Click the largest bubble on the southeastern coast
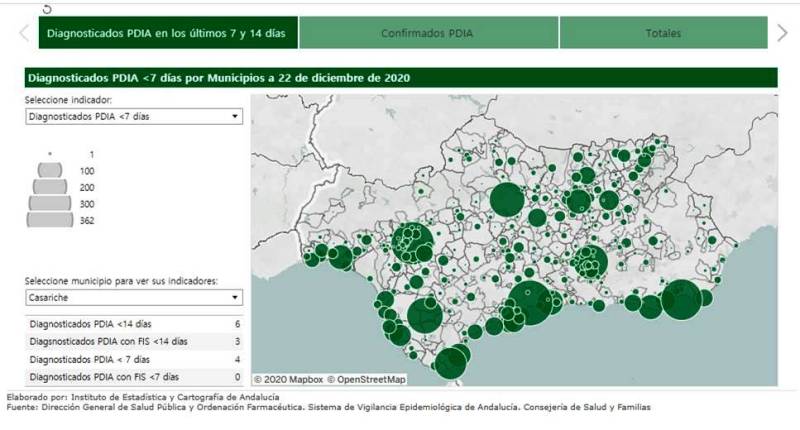Screen dimensions: 800x430 point(682,300)
